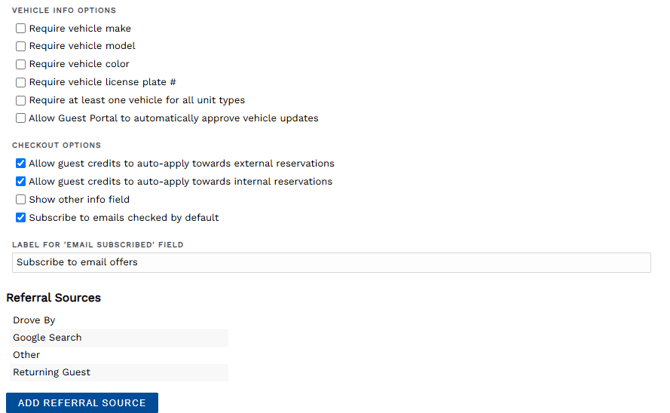This screenshot has height=413, width=670.
Task: Enable Require at least one vehicle option
Action: click(x=21, y=100)
